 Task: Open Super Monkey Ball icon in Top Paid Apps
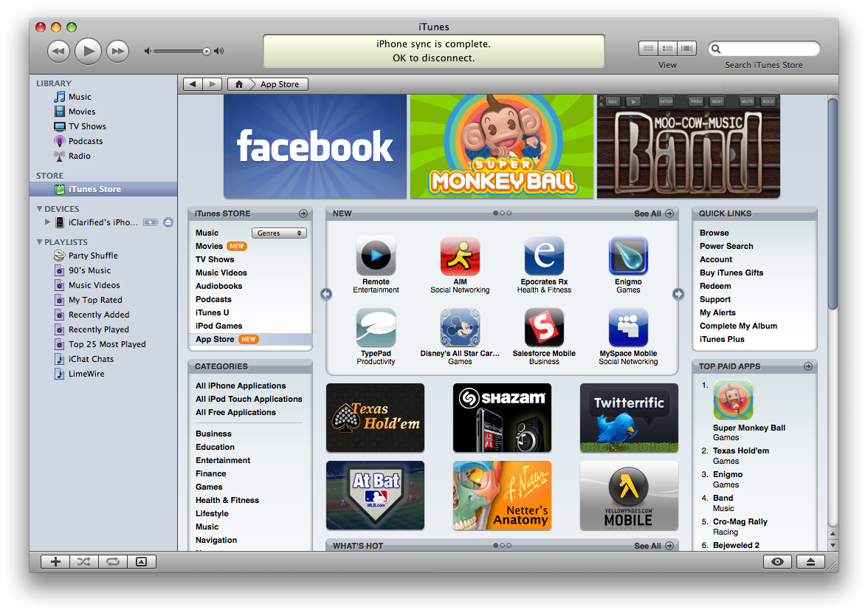tap(733, 400)
